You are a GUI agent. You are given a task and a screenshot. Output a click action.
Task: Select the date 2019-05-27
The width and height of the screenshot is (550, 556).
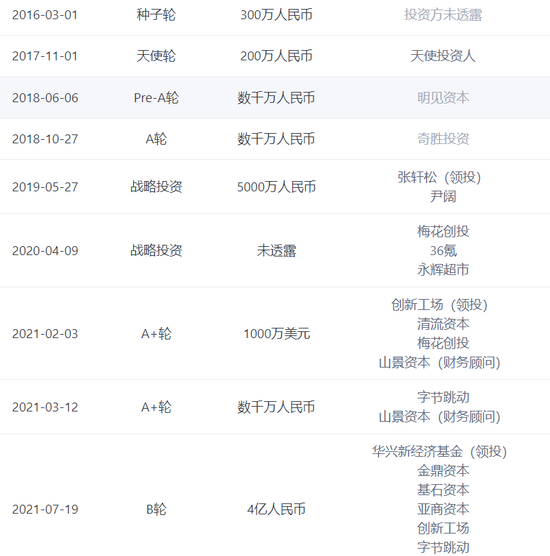(x=45, y=187)
